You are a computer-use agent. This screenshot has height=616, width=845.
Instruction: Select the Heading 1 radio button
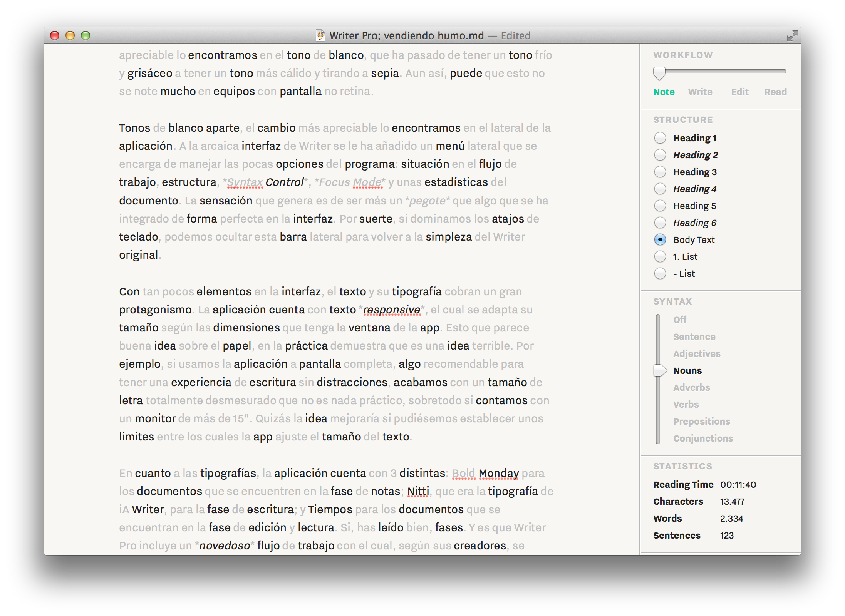(x=660, y=138)
